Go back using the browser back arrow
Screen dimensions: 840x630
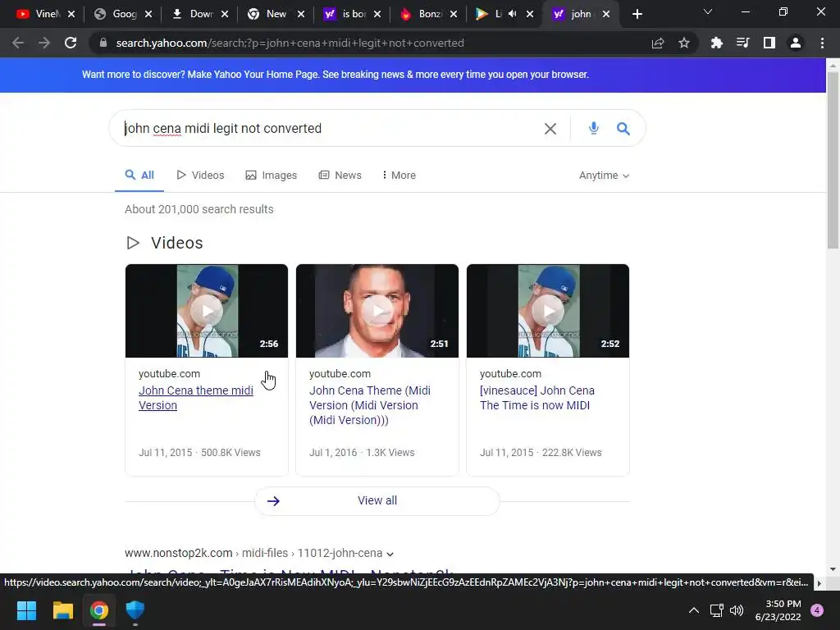click(x=18, y=43)
